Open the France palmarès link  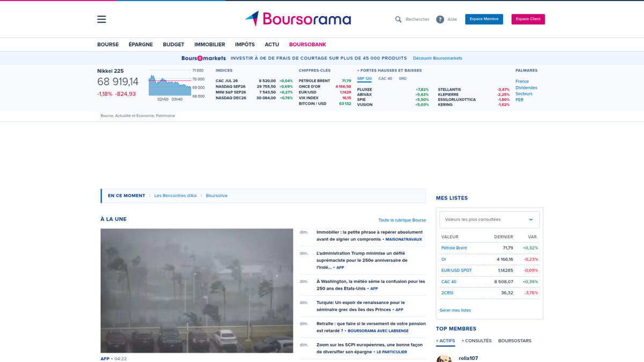522,82
